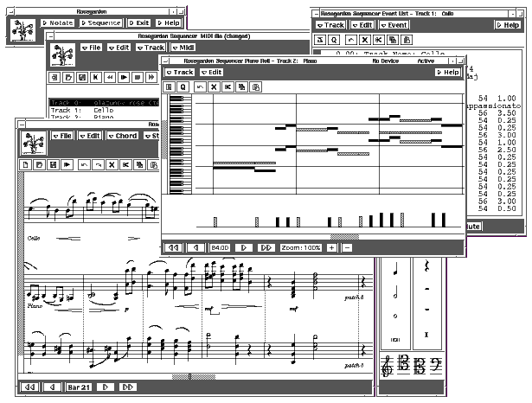Open Event menu in Event List window
Image resolution: width=532 pixels, height=403 pixels.
[x=394, y=25]
